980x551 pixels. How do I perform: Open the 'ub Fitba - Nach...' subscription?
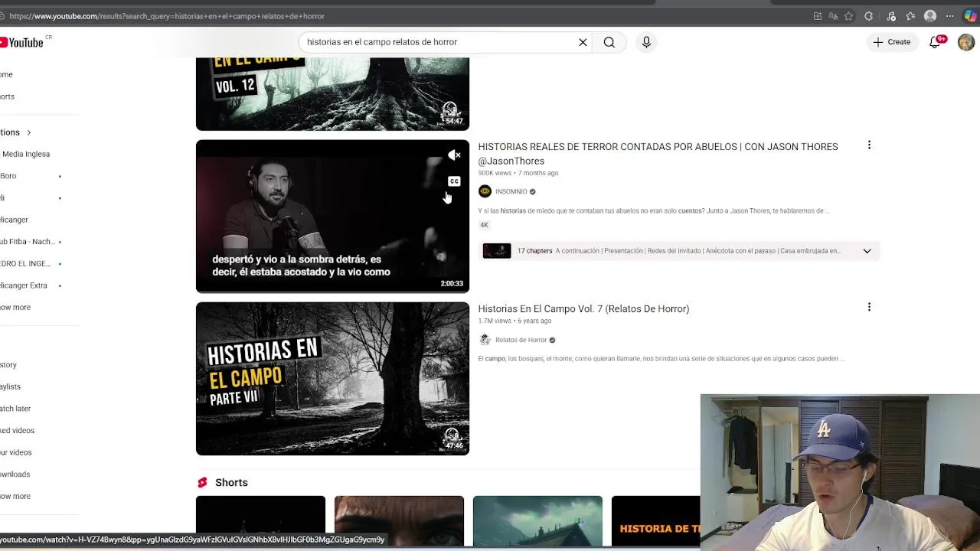[x=28, y=242]
